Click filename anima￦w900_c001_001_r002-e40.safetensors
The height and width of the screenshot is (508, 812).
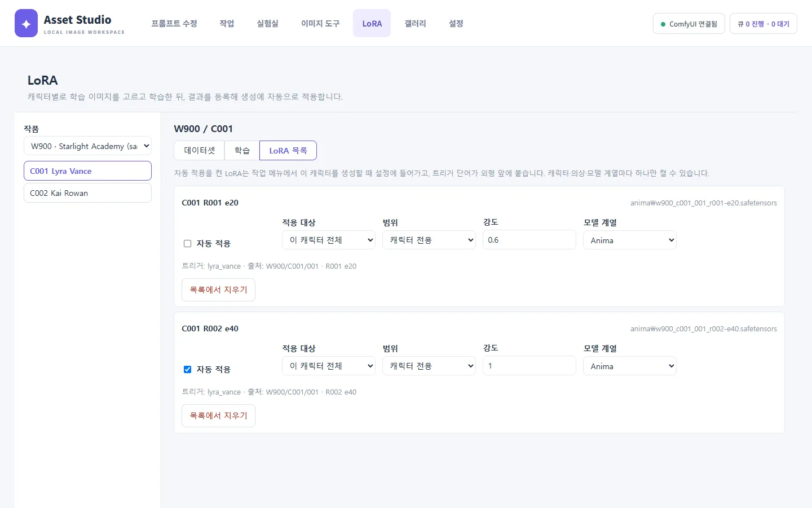click(x=703, y=329)
